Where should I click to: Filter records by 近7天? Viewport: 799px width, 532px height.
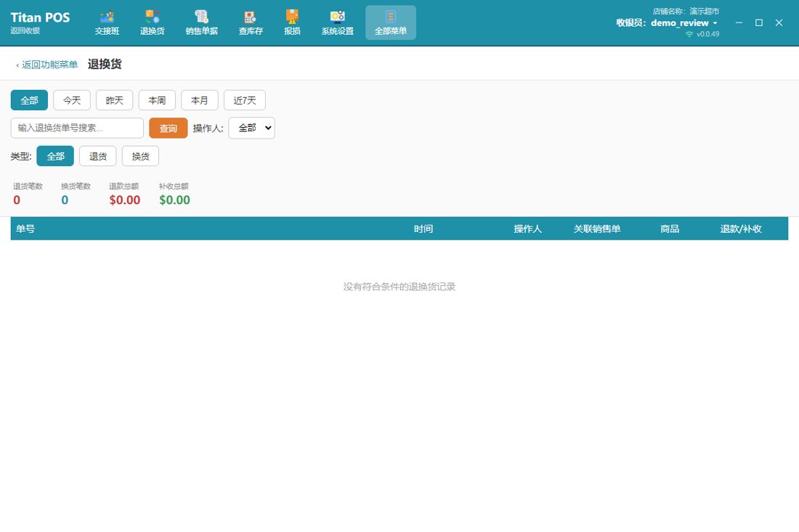pos(245,100)
